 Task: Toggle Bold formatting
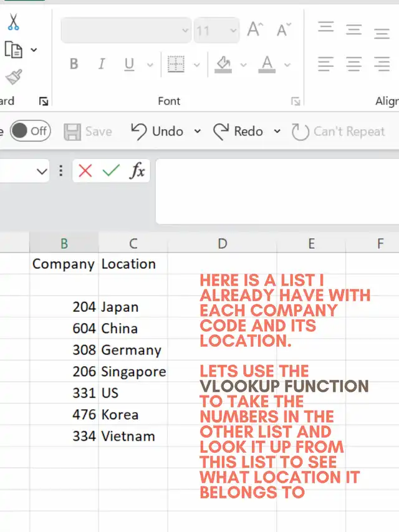click(74, 64)
